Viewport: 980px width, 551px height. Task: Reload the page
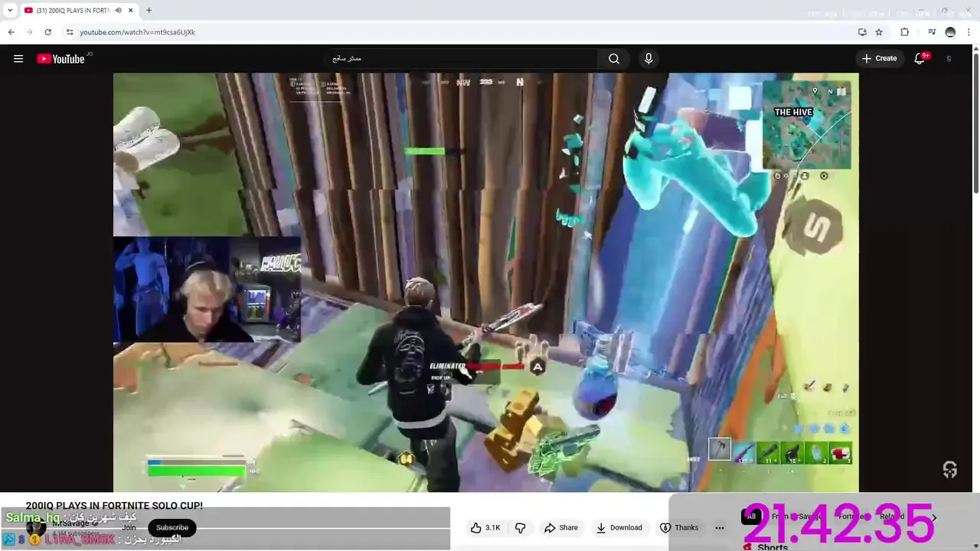click(x=47, y=32)
